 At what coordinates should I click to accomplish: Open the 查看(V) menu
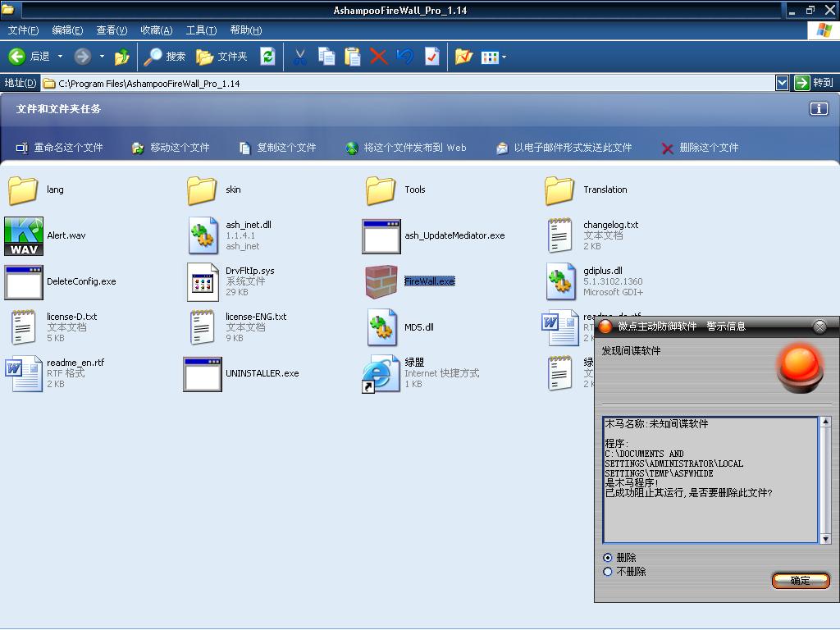pos(112,30)
